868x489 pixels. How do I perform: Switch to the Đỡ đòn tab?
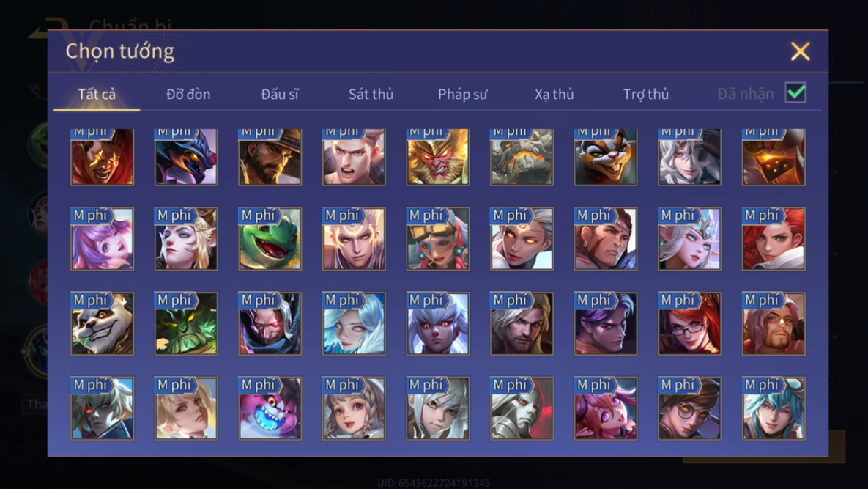(x=188, y=94)
